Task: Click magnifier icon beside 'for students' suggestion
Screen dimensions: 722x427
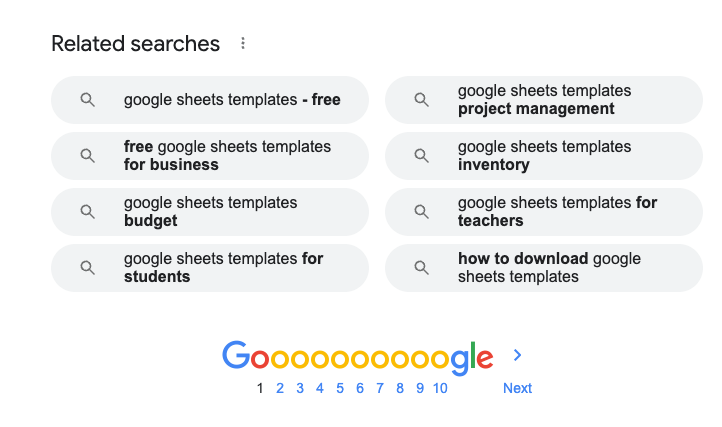Action: [x=87, y=268]
